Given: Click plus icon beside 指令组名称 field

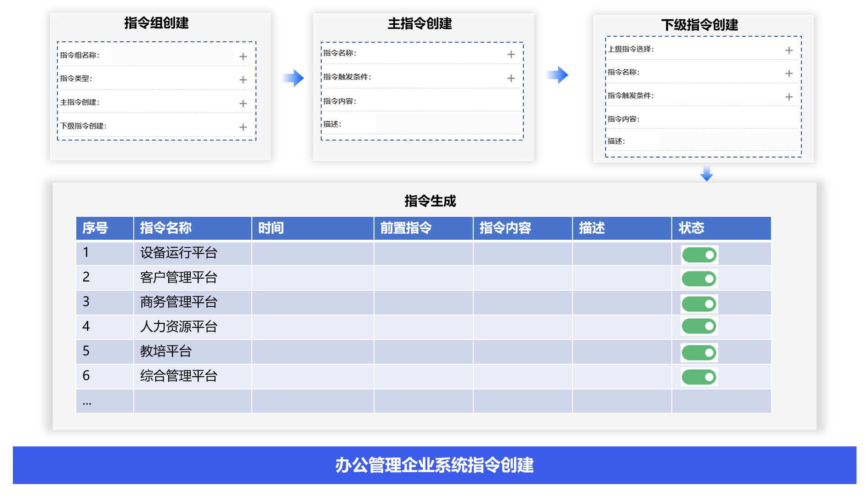Looking at the screenshot, I should (x=243, y=56).
